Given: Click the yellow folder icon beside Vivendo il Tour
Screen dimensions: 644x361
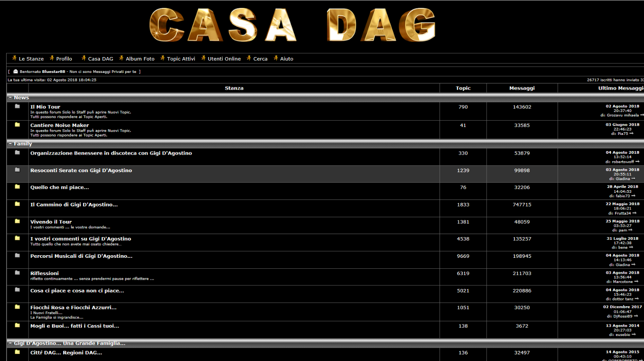Looking at the screenshot, I should (x=18, y=221).
